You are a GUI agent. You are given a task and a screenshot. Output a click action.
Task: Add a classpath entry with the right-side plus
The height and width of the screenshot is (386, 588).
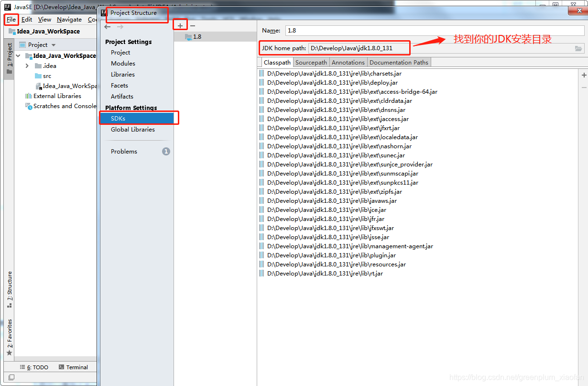click(x=584, y=75)
